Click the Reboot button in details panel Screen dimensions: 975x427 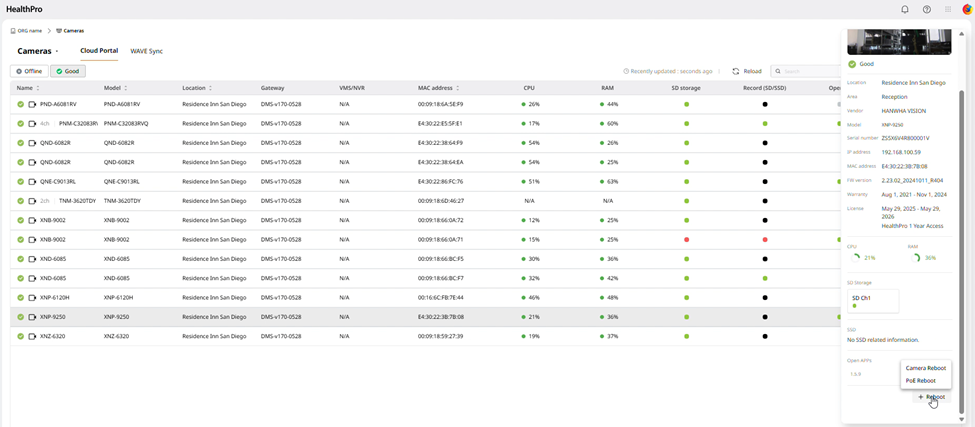click(931, 397)
